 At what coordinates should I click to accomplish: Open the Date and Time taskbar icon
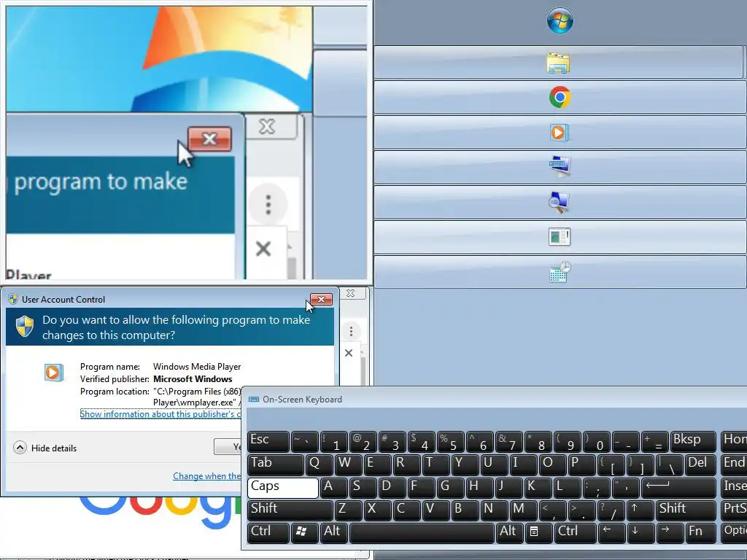point(560,272)
